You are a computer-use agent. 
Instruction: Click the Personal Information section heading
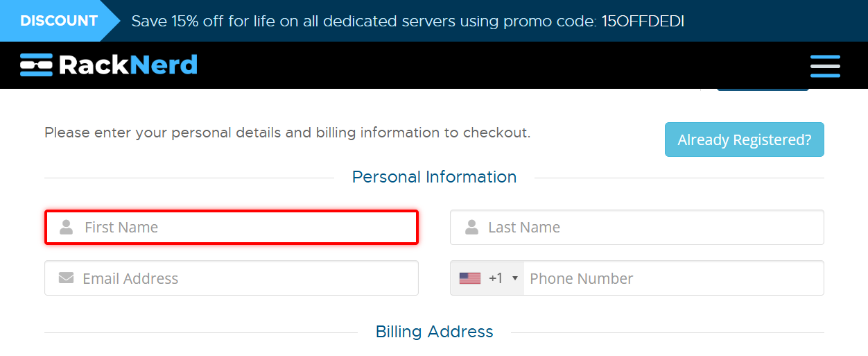[434, 177]
